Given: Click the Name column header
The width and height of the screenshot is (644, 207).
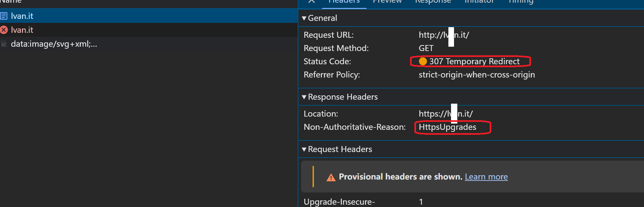Looking at the screenshot, I should pyautogui.click(x=11, y=2).
